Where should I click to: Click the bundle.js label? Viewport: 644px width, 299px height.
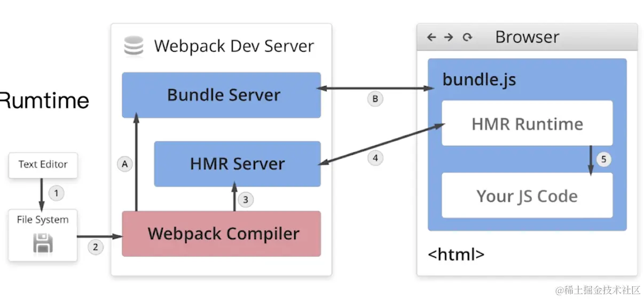pyautogui.click(x=479, y=80)
